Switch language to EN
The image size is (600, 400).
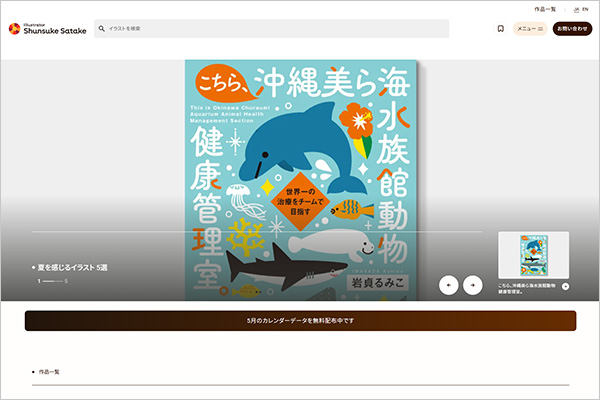coord(585,10)
